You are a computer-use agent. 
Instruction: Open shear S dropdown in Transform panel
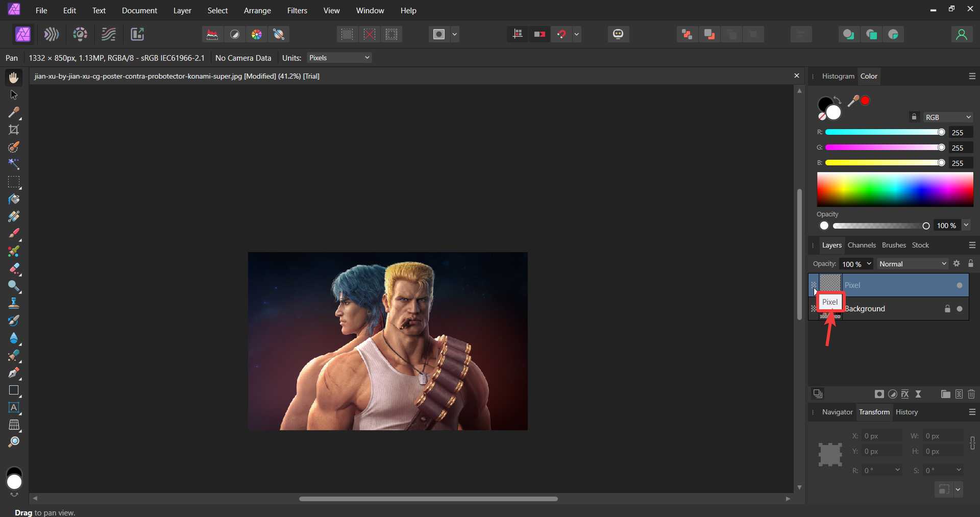click(x=959, y=470)
